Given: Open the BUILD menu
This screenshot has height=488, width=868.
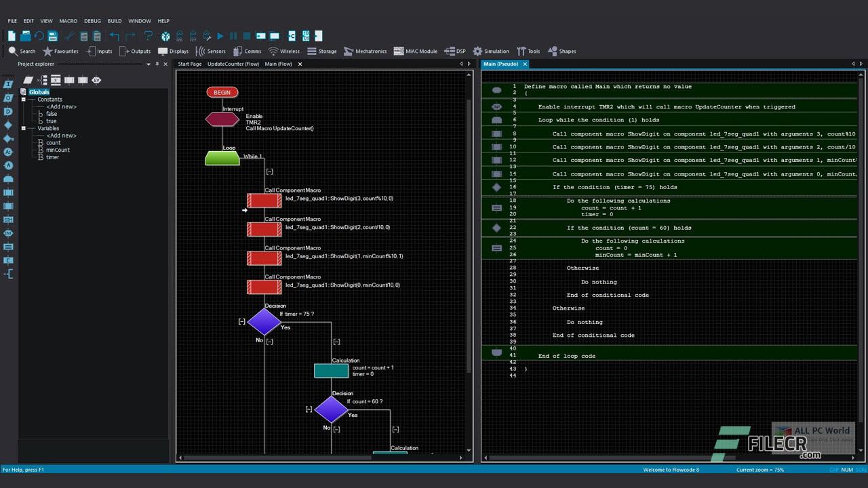Looking at the screenshot, I should [115, 21].
